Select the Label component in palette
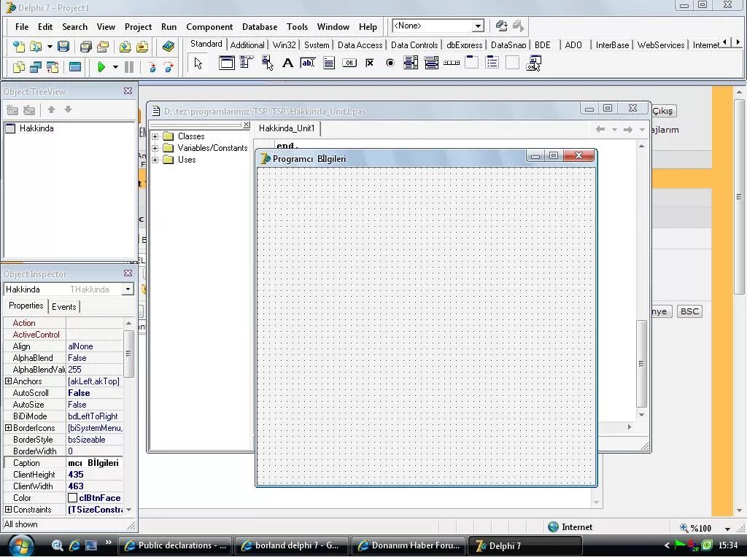Viewport: 747px width, 560px height. click(287, 63)
